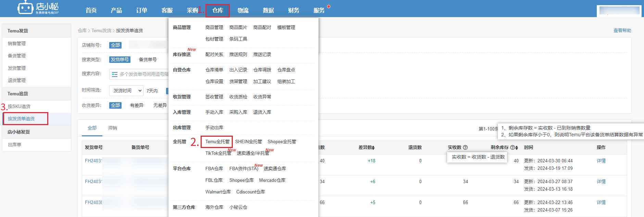This screenshot has width=644, height=217.
Task: Switch to 全部 tab
Action: 92,128
